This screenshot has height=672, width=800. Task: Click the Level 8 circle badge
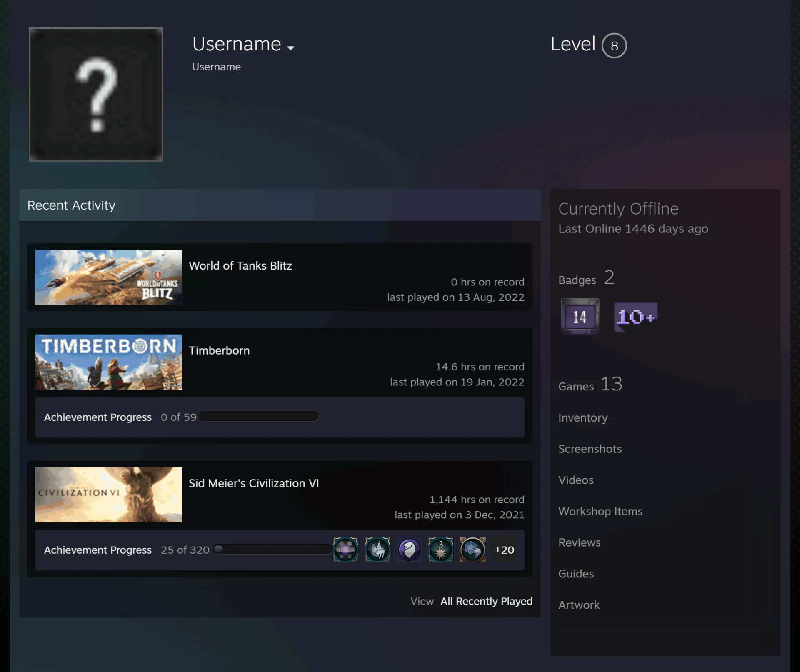pos(614,45)
